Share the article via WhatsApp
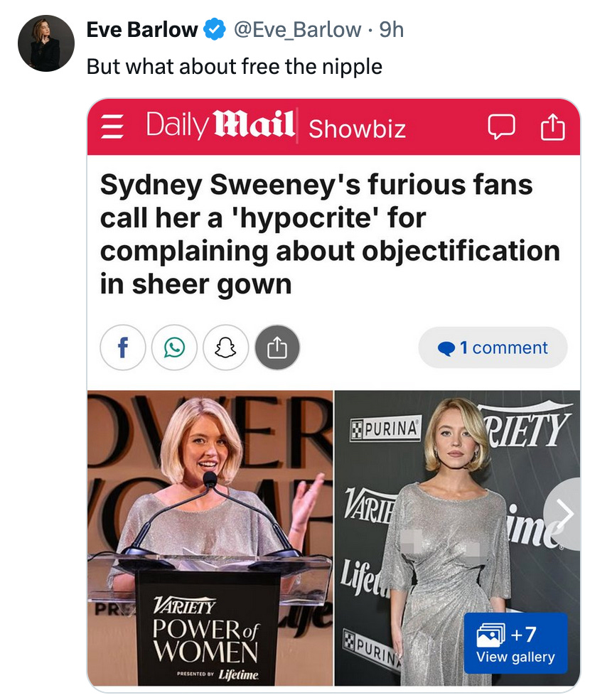 [x=174, y=348]
